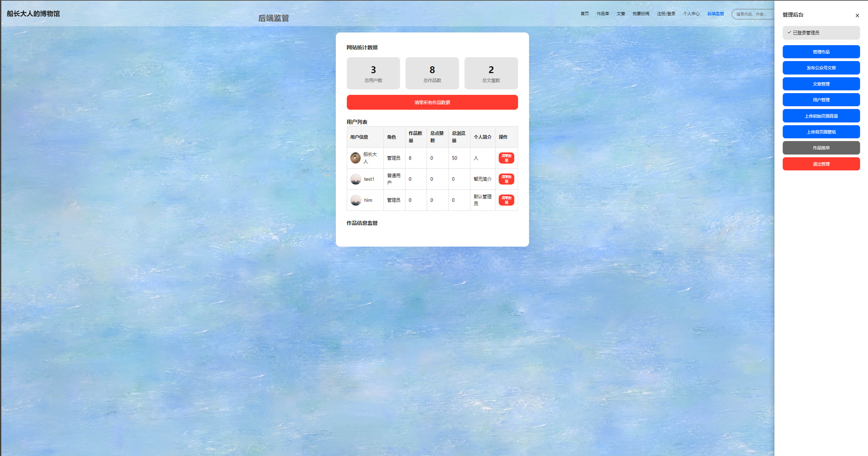Open the 文章 navigation item
This screenshot has height=456, width=868.
(621, 14)
